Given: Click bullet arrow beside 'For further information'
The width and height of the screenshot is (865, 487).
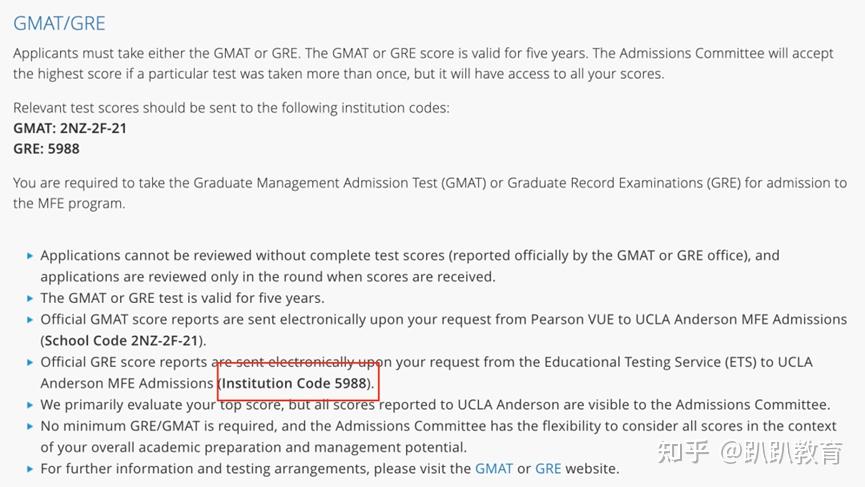Looking at the screenshot, I should point(30,468).
